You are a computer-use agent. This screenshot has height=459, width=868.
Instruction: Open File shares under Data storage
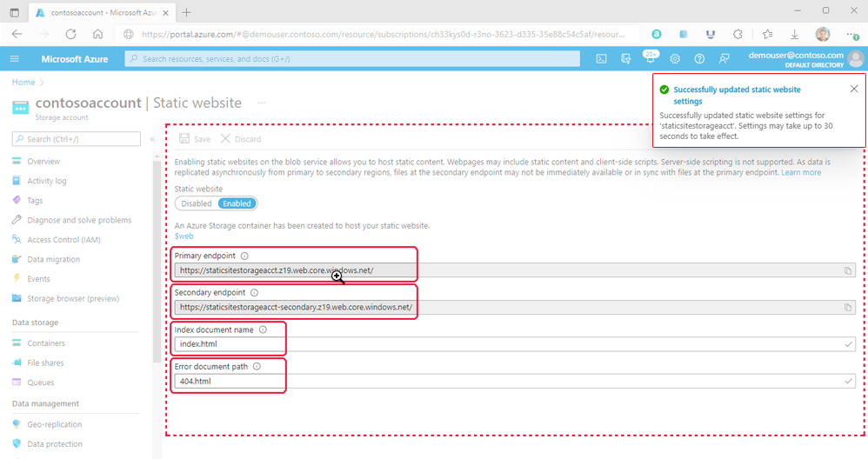pyautogui.click(x=45, y=363)
